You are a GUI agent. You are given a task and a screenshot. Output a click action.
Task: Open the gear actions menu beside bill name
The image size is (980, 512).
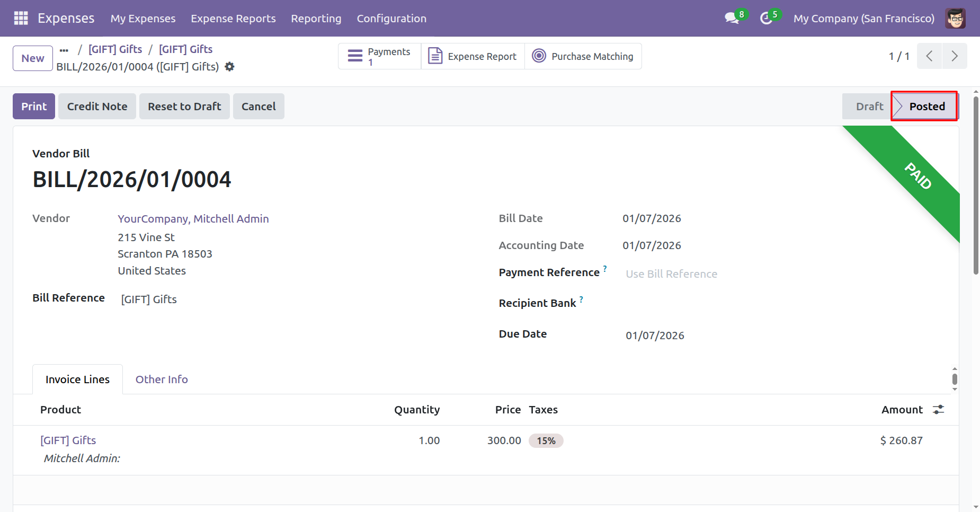[229, 67]
